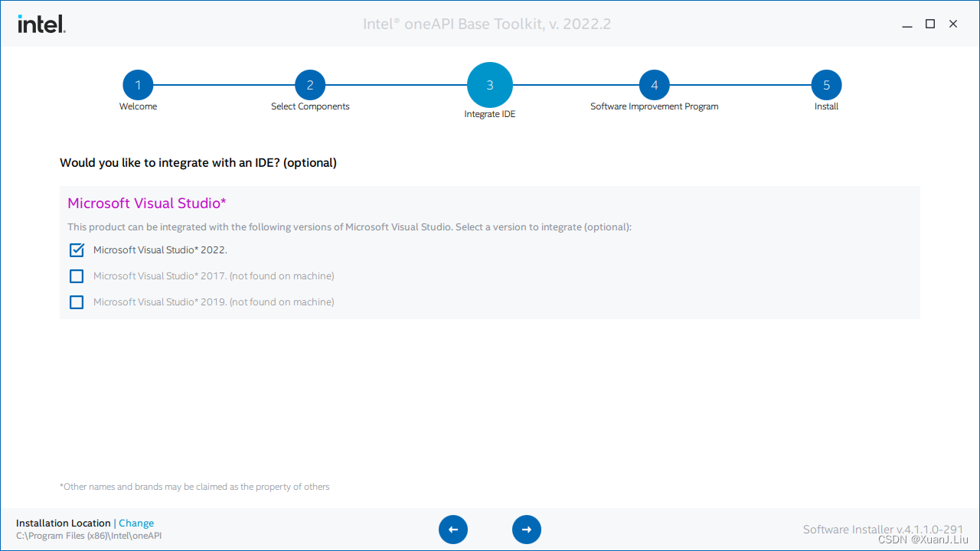Check the Visual Studio 2019 checkbox
This screenshot has height=551, width=980.
pos(76,302)
